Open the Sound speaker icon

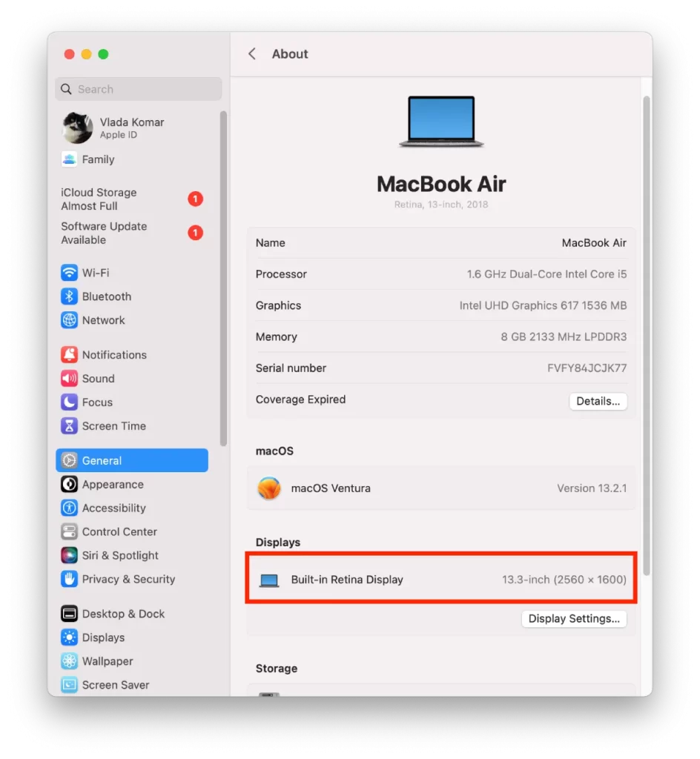click(x=69, y=379)
